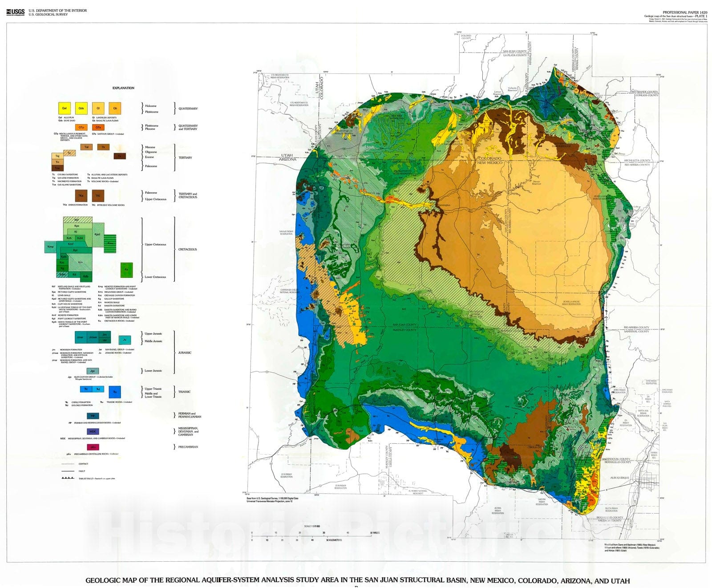Click the Triassic rocks undivided blue swatch
This screenshot has height=588, width=712.
pyautogui.click(x=115, y=392)
